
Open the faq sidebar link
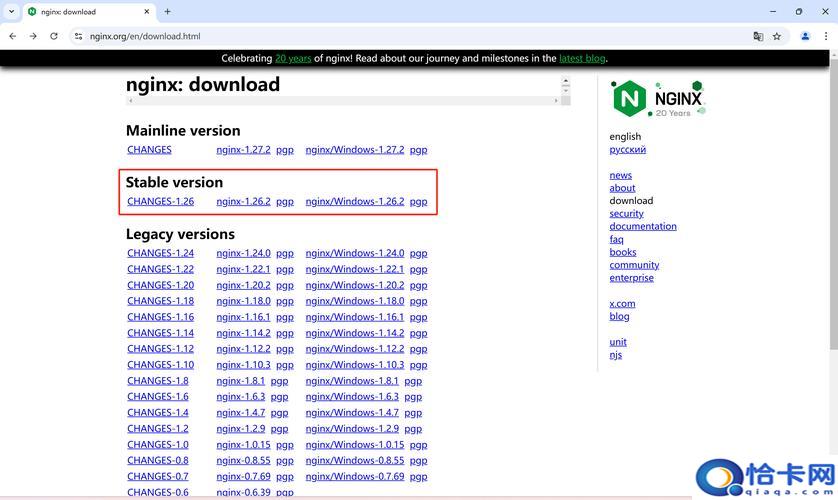pyautogui.click(x=616, y=239)
